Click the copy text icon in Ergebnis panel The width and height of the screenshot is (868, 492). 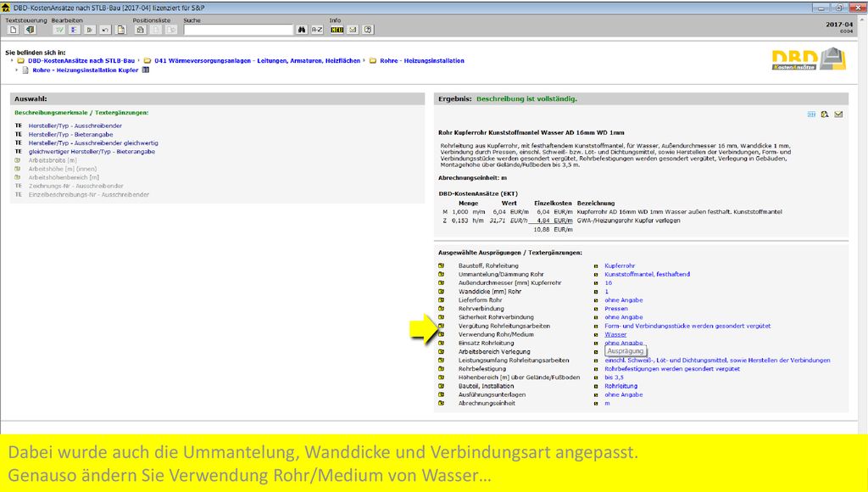[x=825, y=115]
